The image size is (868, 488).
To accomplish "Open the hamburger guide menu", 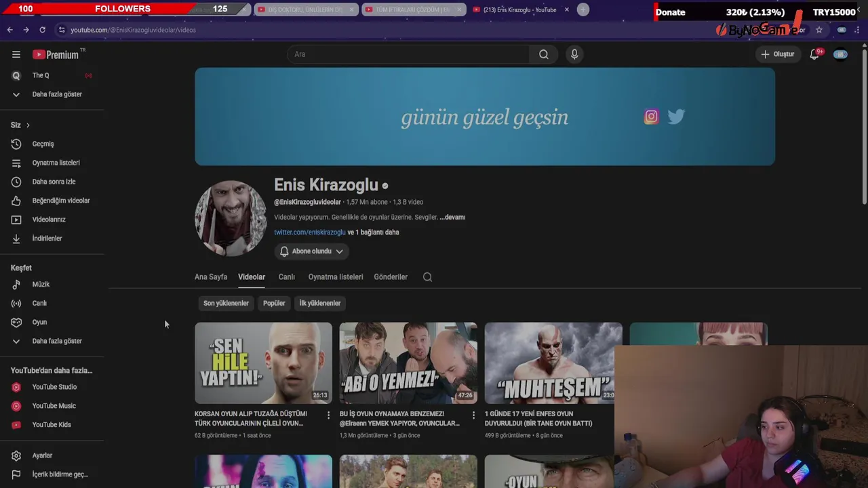I will [16, 54].
